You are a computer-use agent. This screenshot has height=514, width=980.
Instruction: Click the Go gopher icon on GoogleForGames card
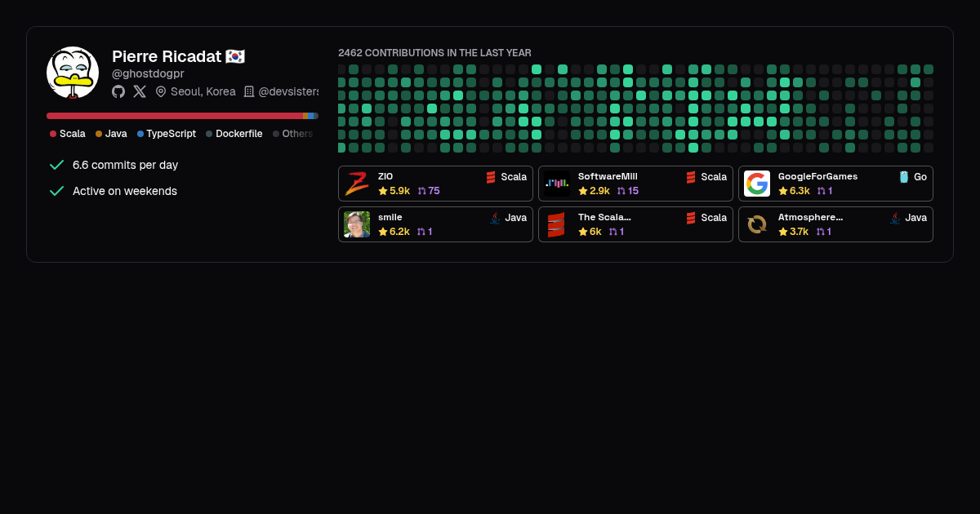point(904,177)
